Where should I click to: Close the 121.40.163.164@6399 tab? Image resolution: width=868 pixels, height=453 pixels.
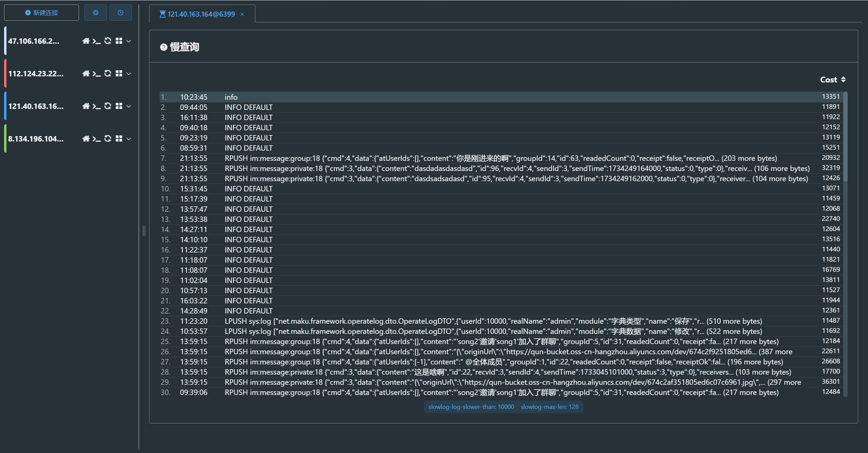242,14
